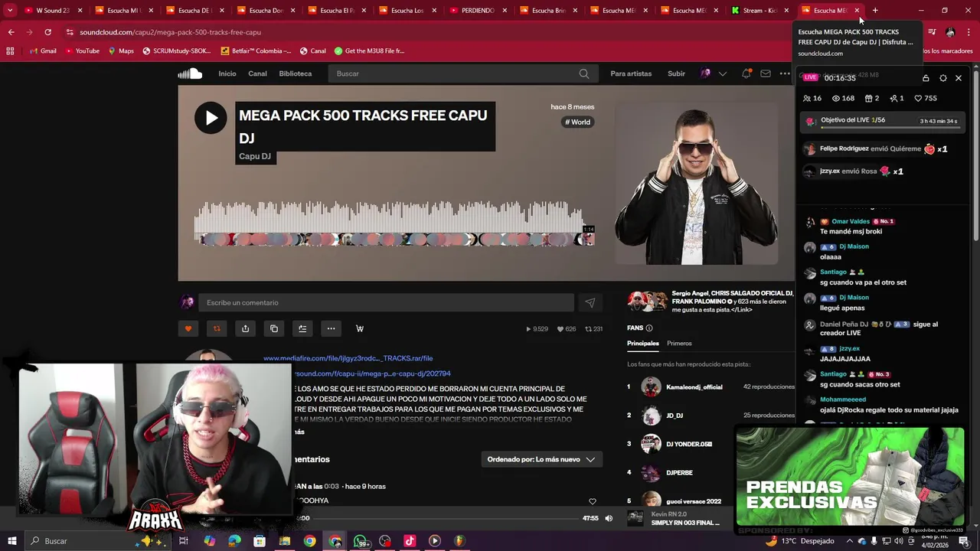Go to Inicio in SoundCloud nav
980x551 pixels.
(x=227, y=73)
